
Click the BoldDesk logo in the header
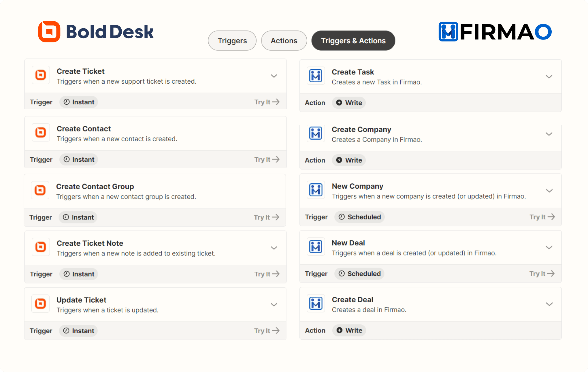(96, 31)
